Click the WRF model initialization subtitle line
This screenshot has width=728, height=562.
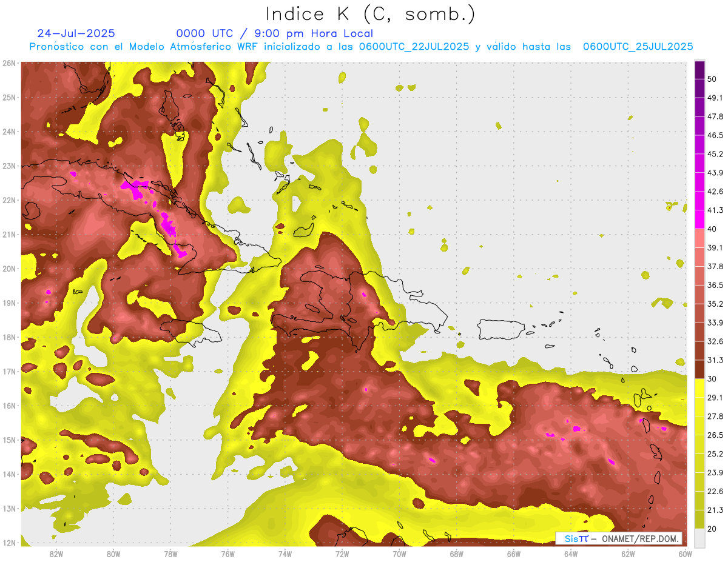[361, 47]
